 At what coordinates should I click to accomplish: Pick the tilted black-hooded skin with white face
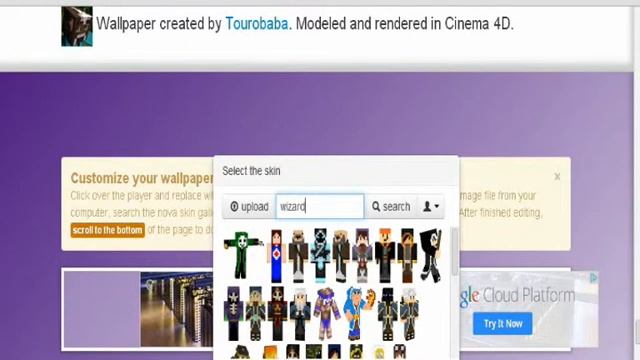pyautogui.click(x=430, y=255)
